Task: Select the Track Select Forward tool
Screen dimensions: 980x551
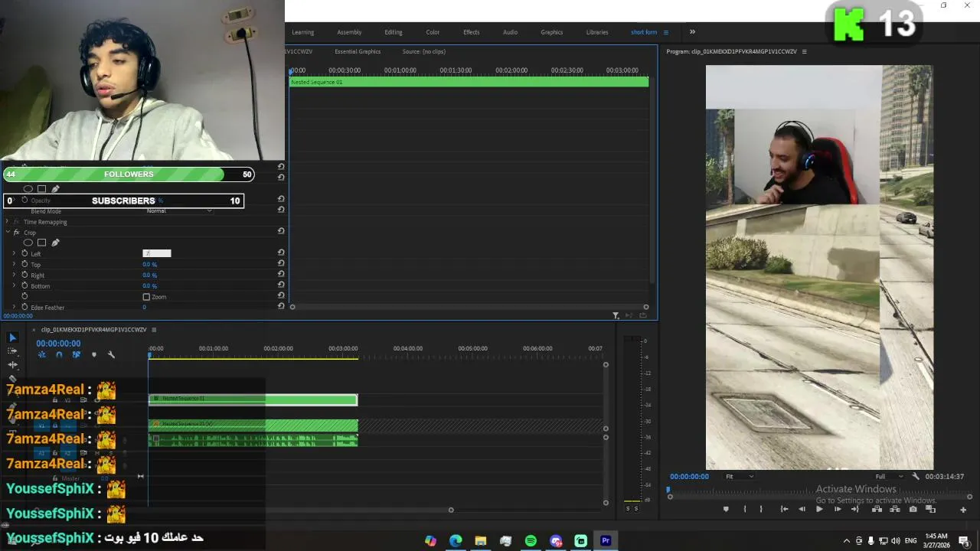Action: 12,351
